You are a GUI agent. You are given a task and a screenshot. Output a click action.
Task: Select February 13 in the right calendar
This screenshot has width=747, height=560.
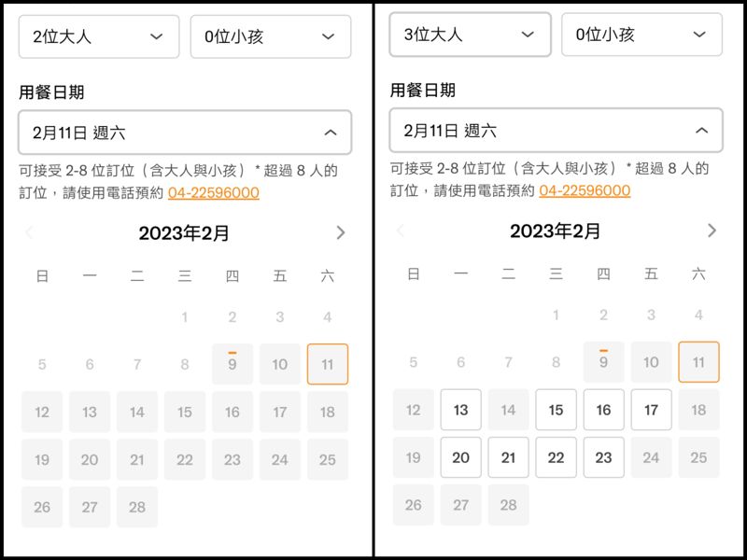(x=460, y=410)
